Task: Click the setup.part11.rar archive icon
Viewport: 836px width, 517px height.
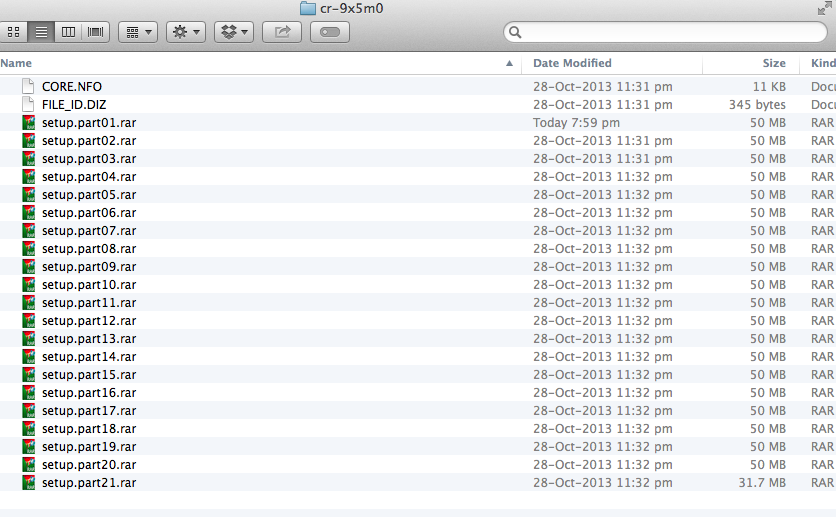Action: point(29,303)
